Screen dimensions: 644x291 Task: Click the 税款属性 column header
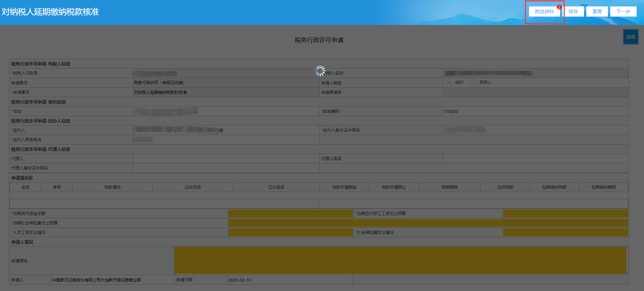point(112,187)
